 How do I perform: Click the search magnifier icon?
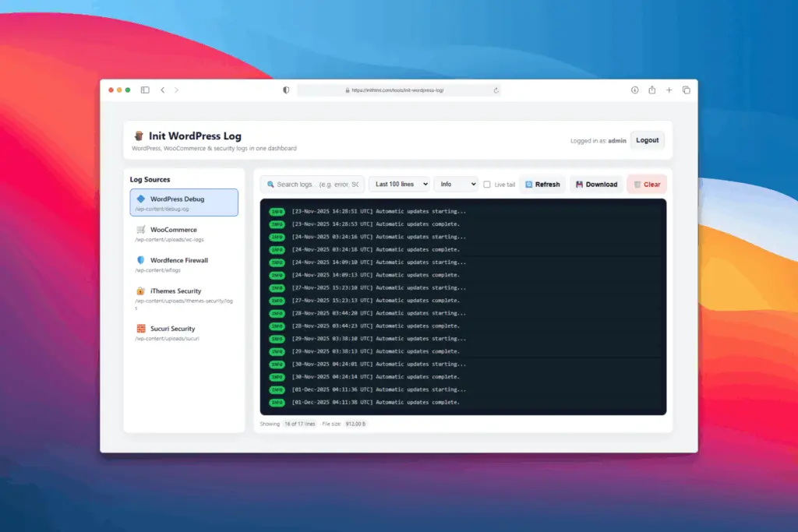[x=270, y=184]
